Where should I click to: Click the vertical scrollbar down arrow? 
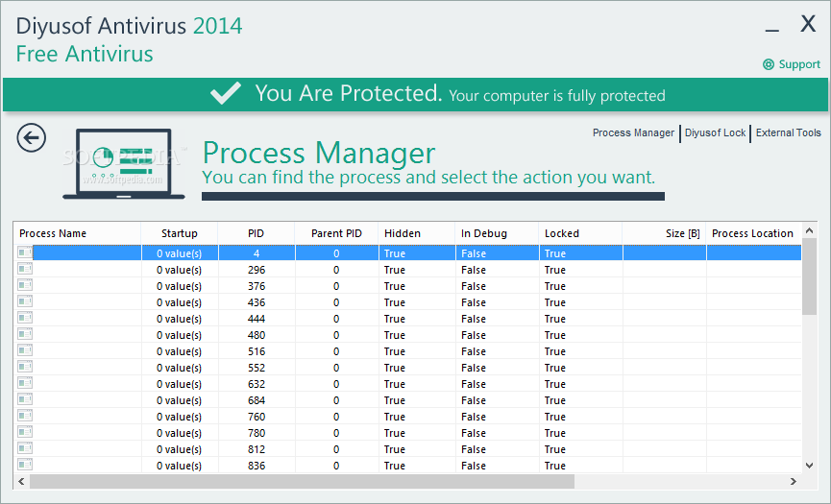(x=809, y=466)
